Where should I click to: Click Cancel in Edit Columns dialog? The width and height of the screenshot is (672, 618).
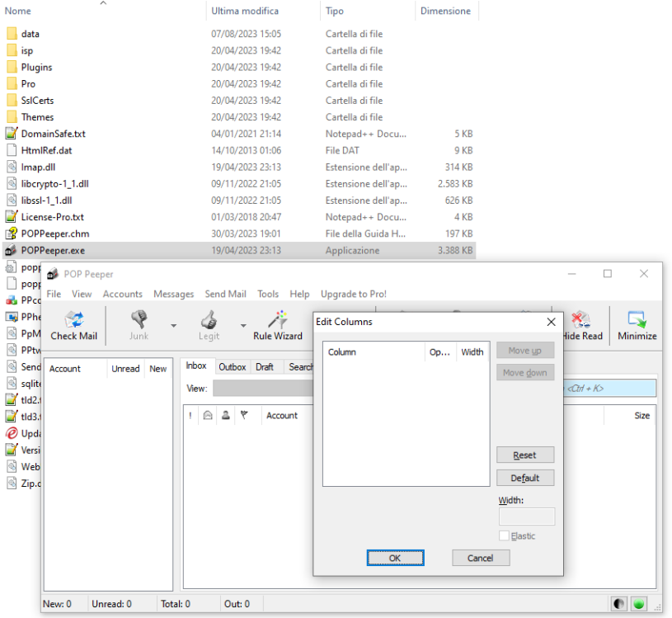481,558
